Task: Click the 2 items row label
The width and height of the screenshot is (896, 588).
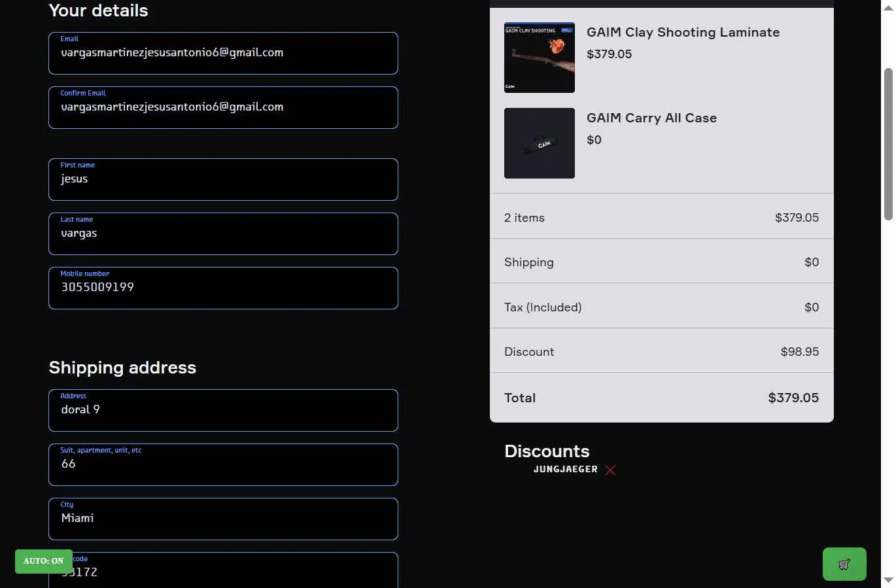Action: tap(525, 218)
